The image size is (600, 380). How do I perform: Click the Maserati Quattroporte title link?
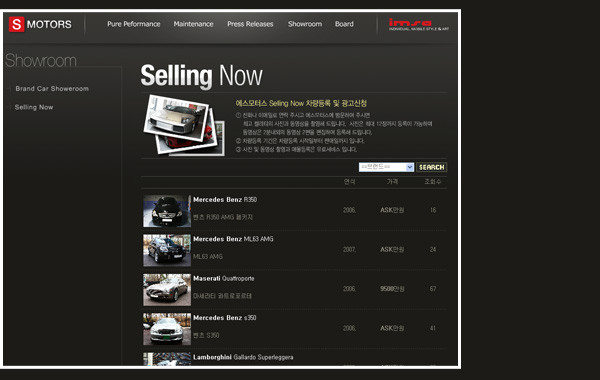223,279
